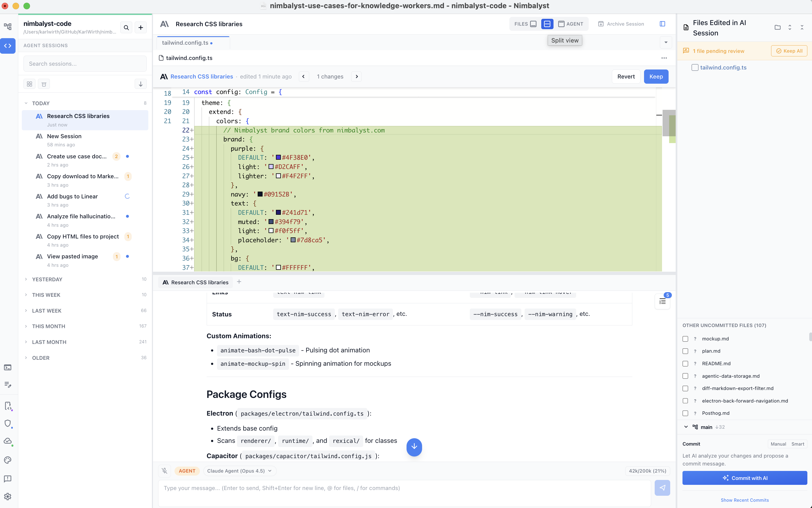The width and height of the screenshot is (812, 508).
Task: Collapse the main branch expander
Action: (x=686, y=427)
